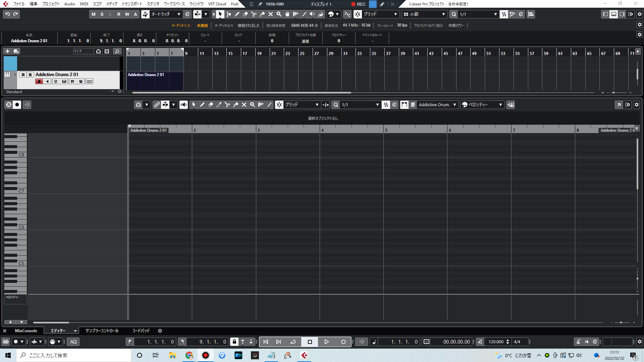
Task: Open the MIDI menu in the menu bar
Action: coord(84,4)
